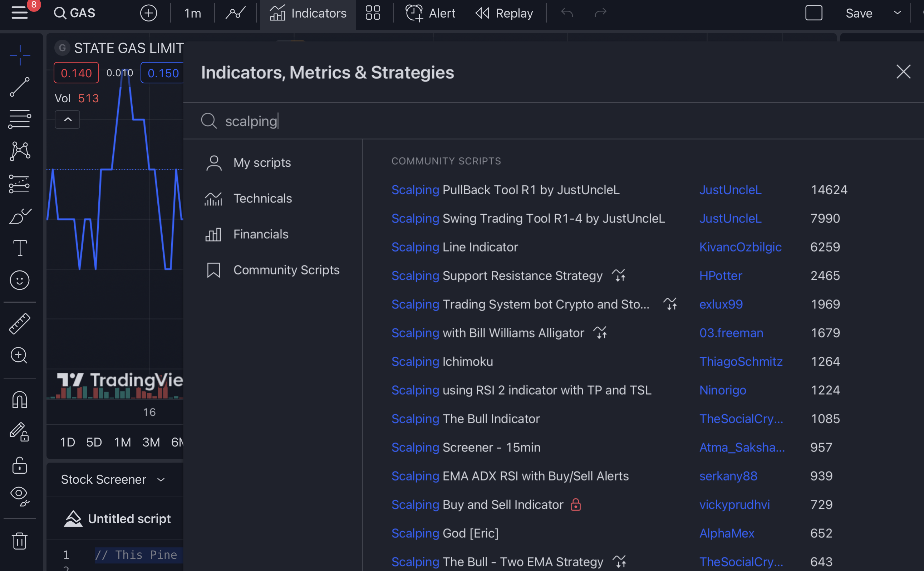The height and width of the screenshot is (571, 924).
Task: Open Untitled script in Pine editor
Action: [118, 518]
